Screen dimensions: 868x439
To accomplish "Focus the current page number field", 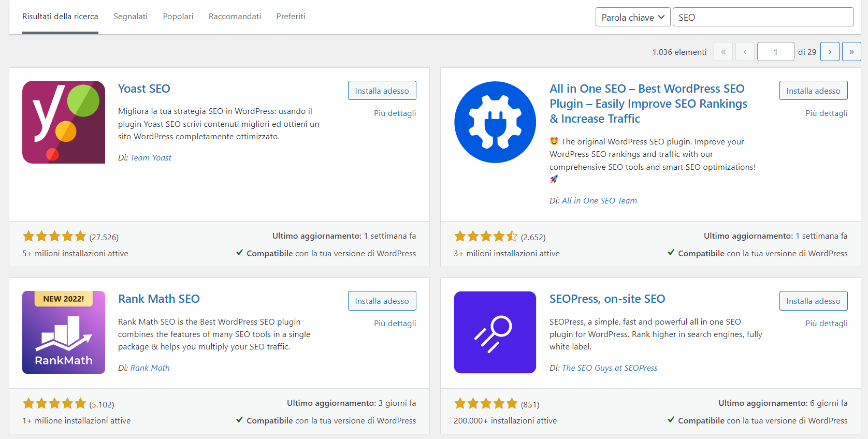I will (x=775, y=52).
